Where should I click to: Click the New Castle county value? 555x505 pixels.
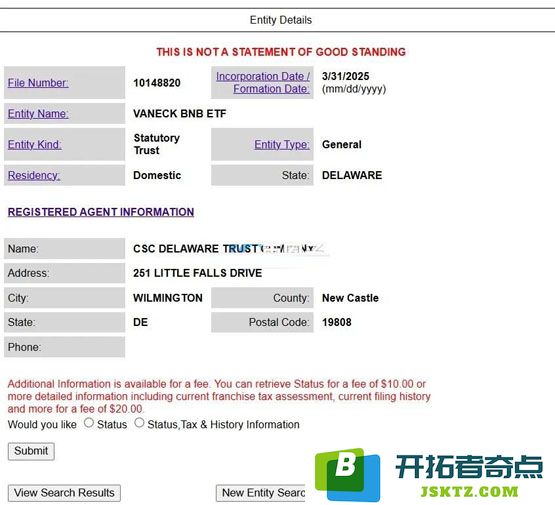tap(350, 298)
